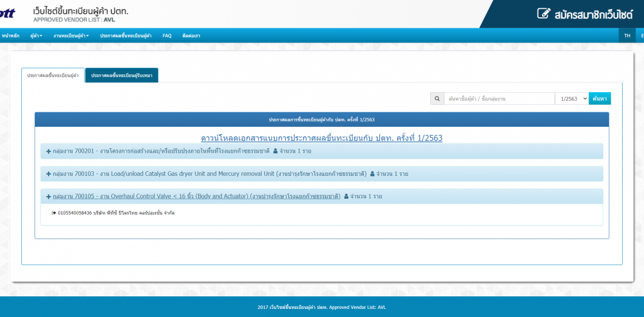Screen dimensions: 644x317
Task: Go to หน้าหลัก home menu
Action: [x=10, y=36]
